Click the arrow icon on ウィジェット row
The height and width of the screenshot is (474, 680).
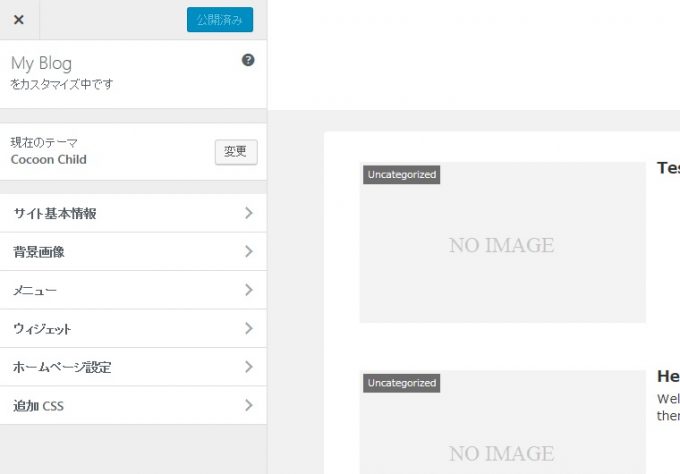pos(248,329)
